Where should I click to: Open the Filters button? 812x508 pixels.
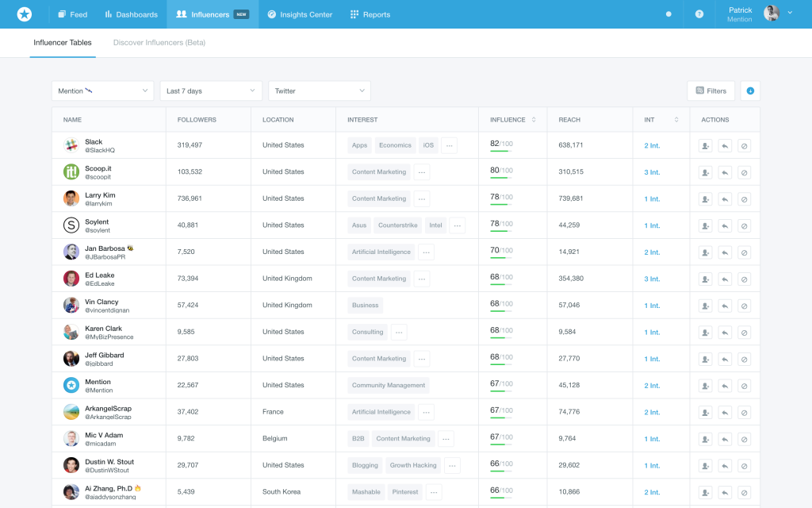coord(711,90)
